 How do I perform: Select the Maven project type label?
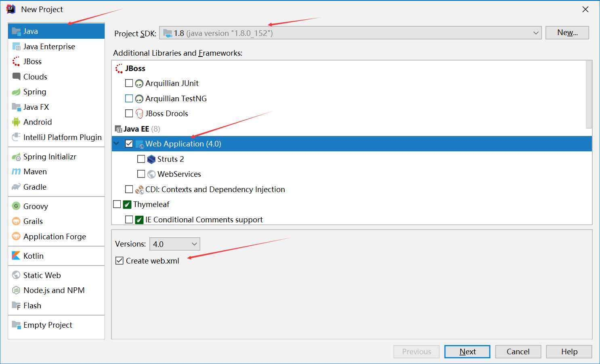click(x=35, y=172)
